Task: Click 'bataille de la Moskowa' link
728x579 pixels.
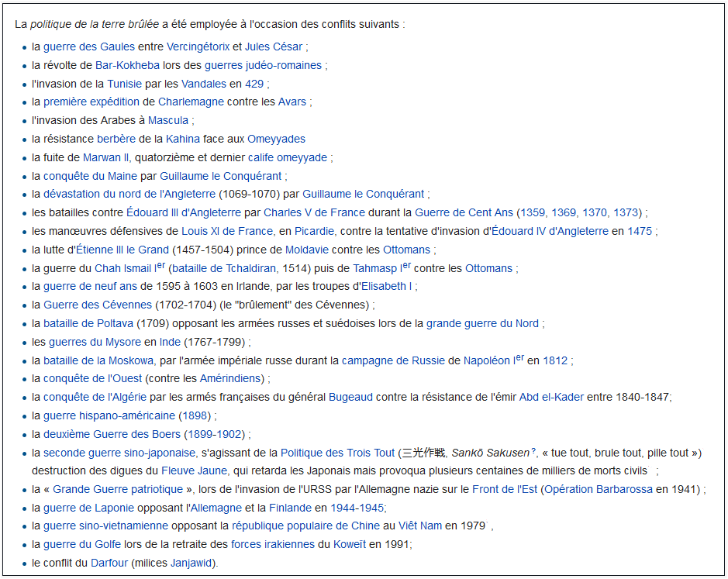Action: 98,360
